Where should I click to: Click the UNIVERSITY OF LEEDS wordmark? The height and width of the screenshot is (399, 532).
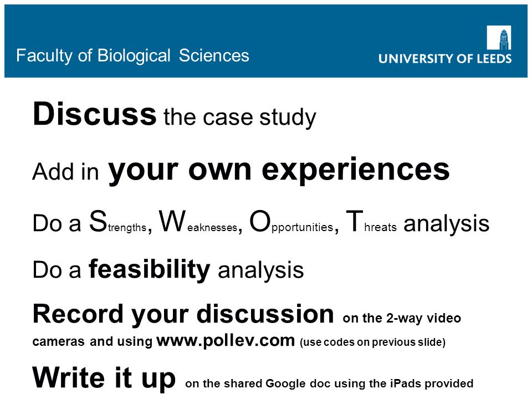(445, 59)
